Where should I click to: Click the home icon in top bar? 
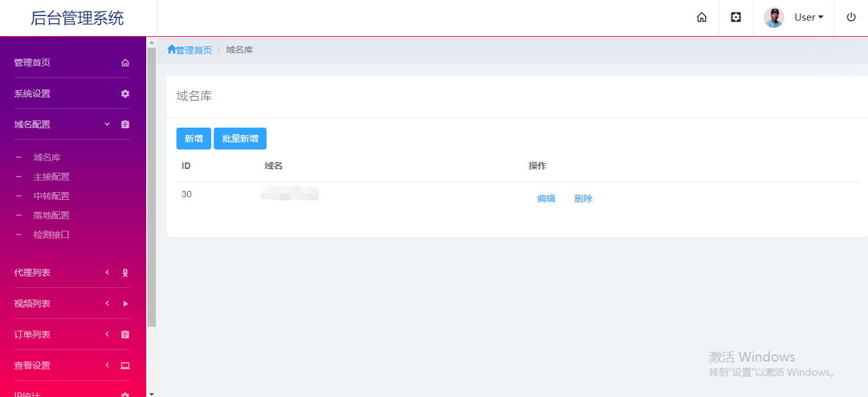pos(702,17)
